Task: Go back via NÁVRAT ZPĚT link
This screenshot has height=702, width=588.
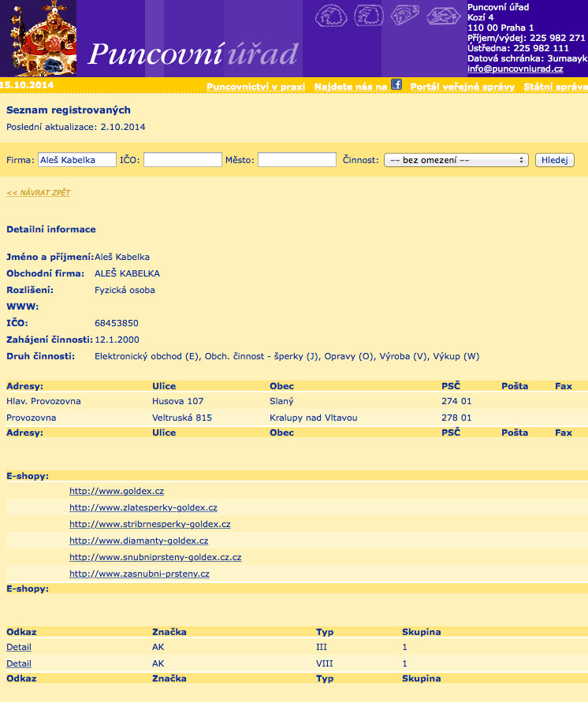Action: click(x=38, y=192)
